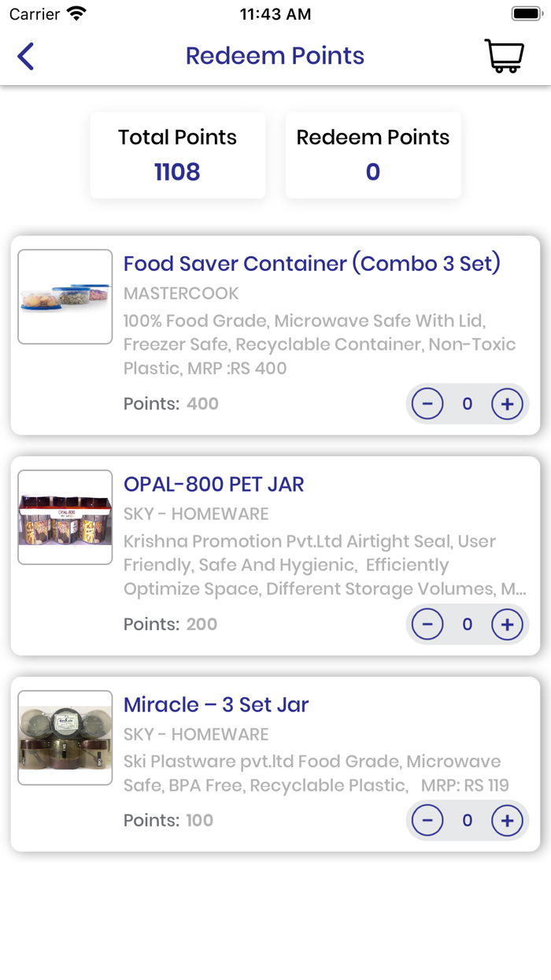Click the MASTERCOOK brand label
Screen dimensions: 551x980
181,293
